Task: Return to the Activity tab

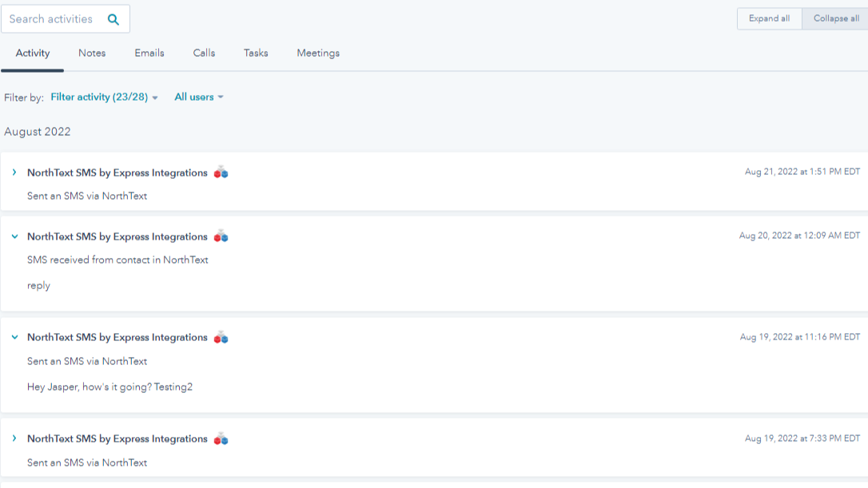Action: (32, 53)
